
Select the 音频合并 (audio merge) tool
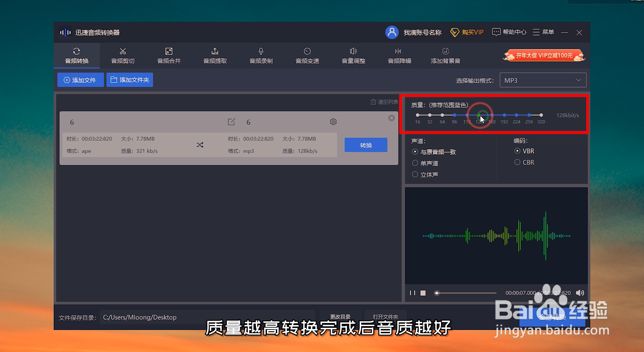click(169, 55)
